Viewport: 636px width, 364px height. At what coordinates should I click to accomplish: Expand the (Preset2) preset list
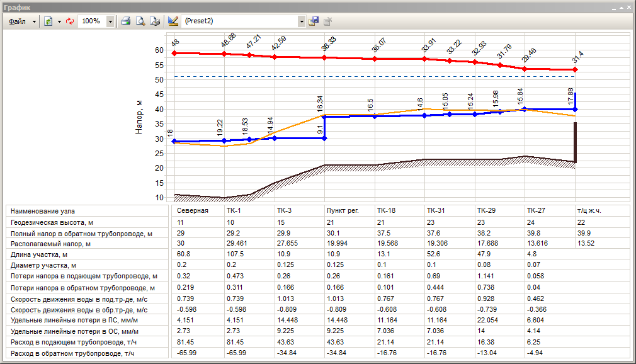(302, 21)
